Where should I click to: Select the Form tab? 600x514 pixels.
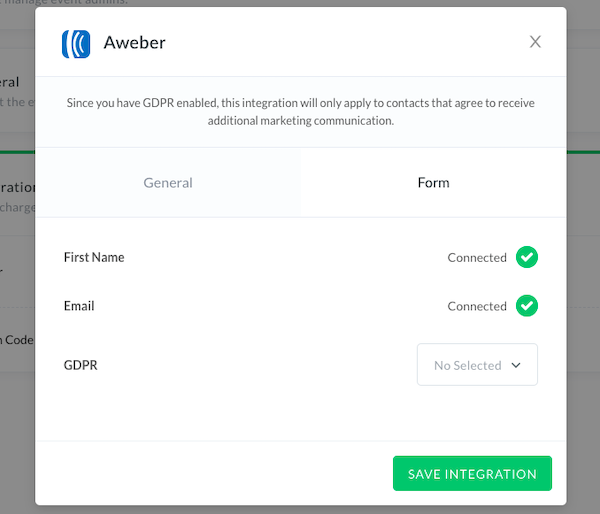click(433, 183)
